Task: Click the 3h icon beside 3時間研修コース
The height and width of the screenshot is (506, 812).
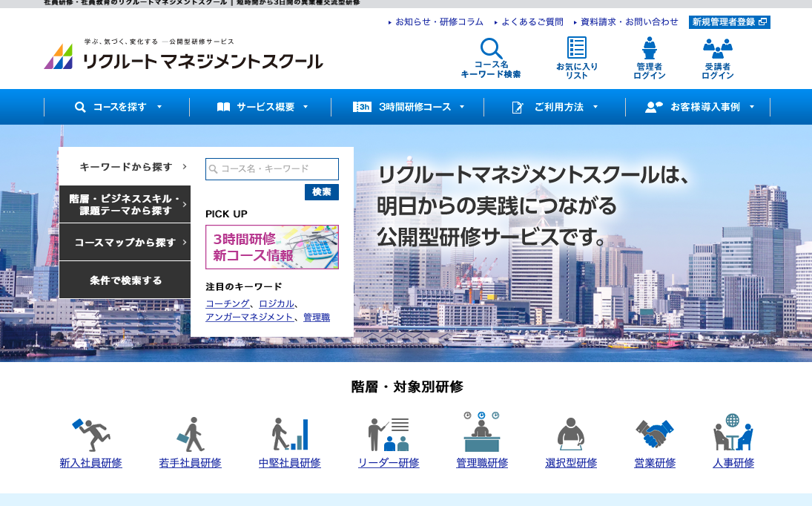Action: [x=362, y=107]
